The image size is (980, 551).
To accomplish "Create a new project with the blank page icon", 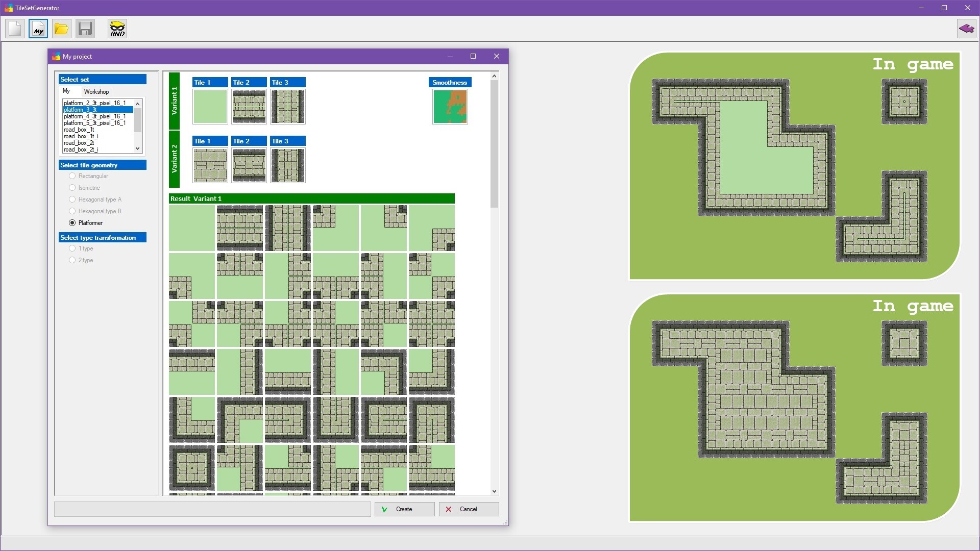I will (14, 29).
